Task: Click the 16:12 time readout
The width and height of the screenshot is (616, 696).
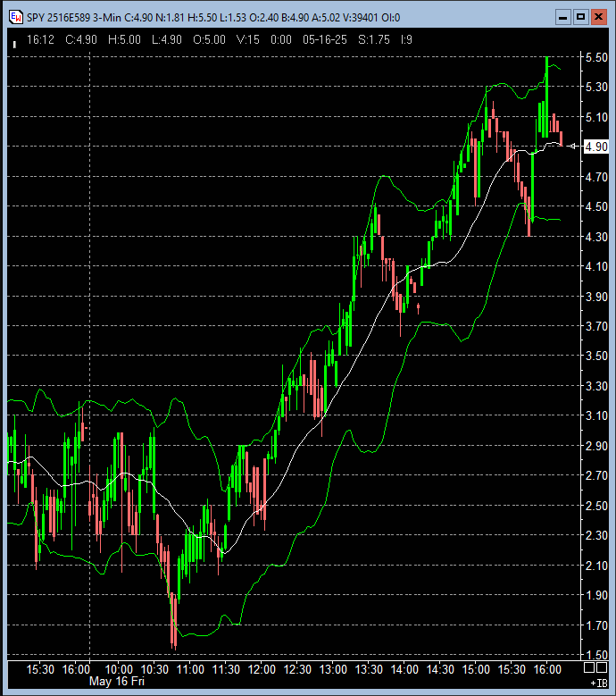Action: 40,40
